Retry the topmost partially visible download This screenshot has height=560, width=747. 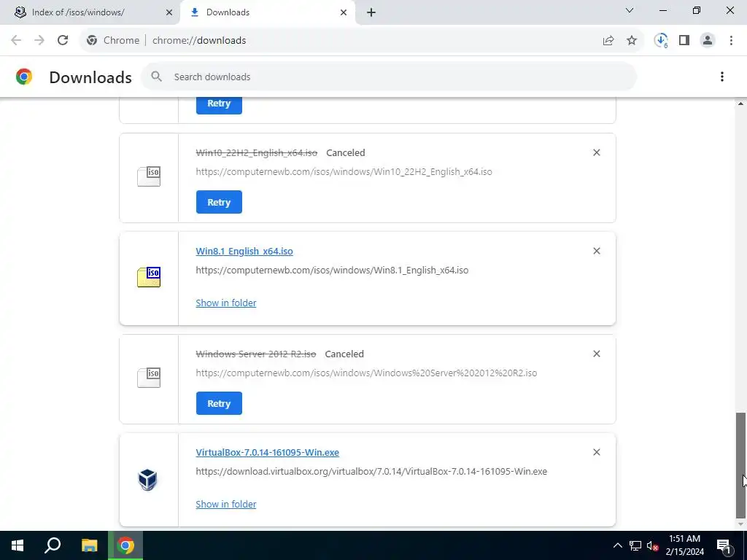pos(219,104)
